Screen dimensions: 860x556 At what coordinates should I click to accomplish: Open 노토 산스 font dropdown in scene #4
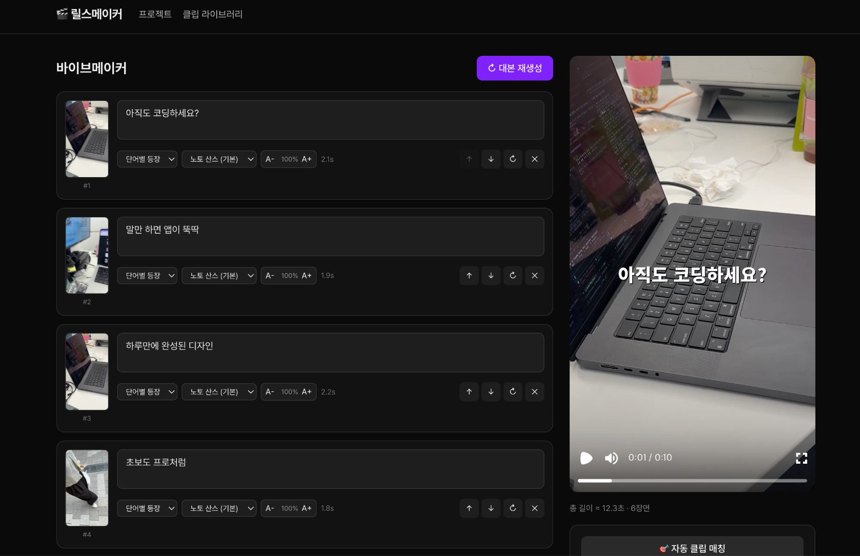tap(219, 508)
